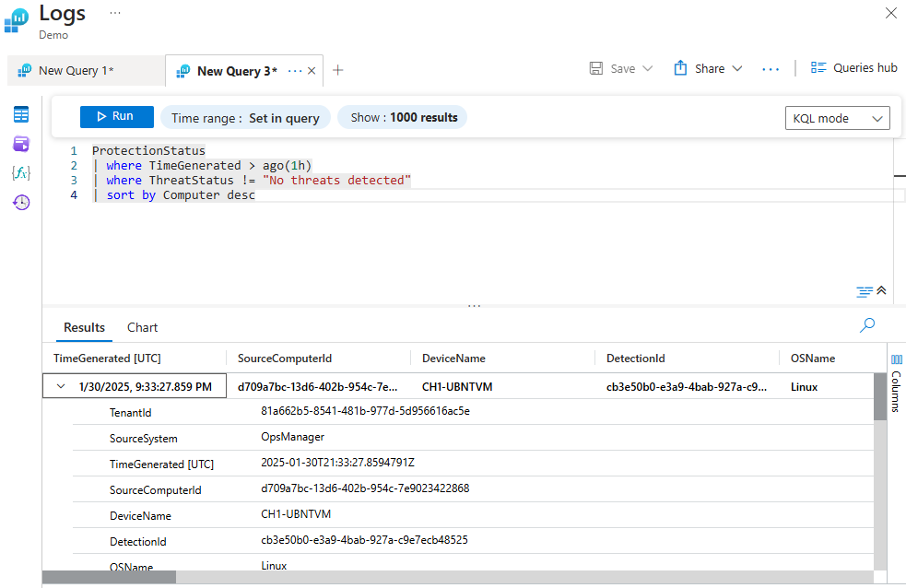Select the full SourceComputerId value d709a7bc...7e9023422868
906x588 pixels.
coord(365,488)
